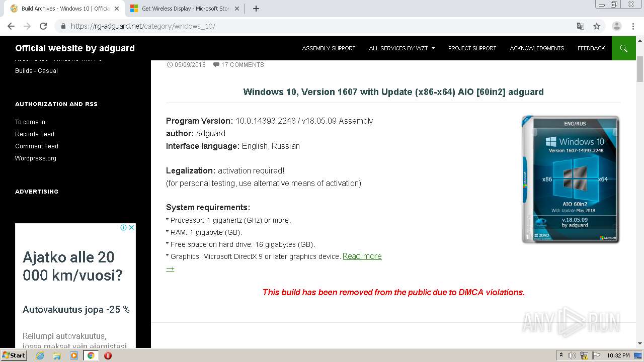Bookmark this page with star
644x362 pixels.
597,26
